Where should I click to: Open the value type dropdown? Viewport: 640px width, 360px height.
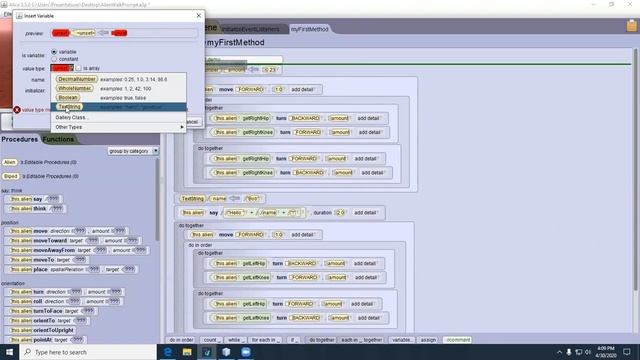coord(62,68)
